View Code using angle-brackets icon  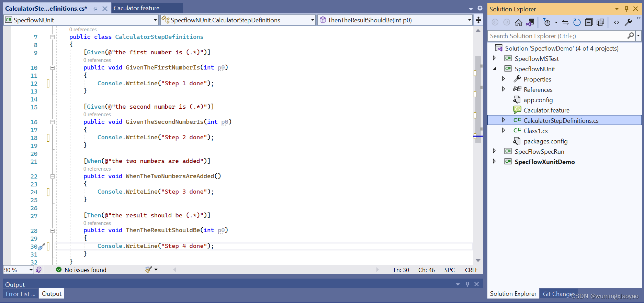point(617,22)
